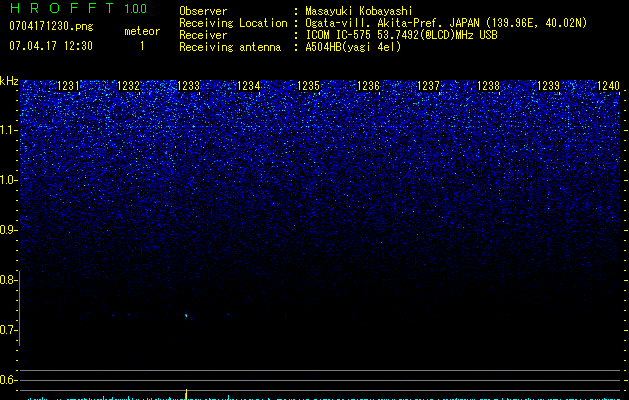Click the Observer label
Screen dimensions: 629x400
(203, 11)
